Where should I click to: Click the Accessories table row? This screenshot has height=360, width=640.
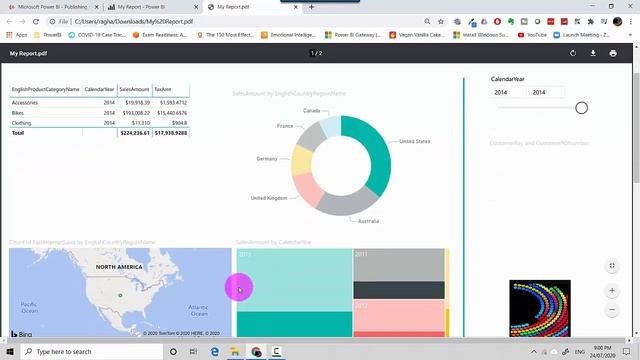point(100,103)
